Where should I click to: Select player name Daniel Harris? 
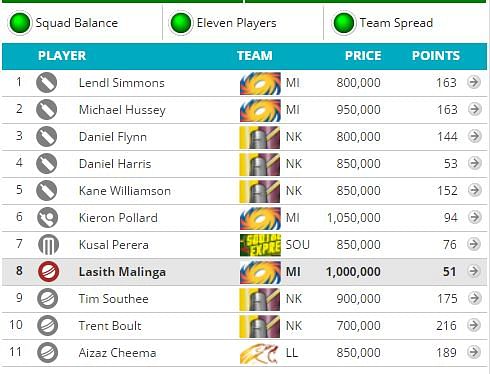point(115,164)
